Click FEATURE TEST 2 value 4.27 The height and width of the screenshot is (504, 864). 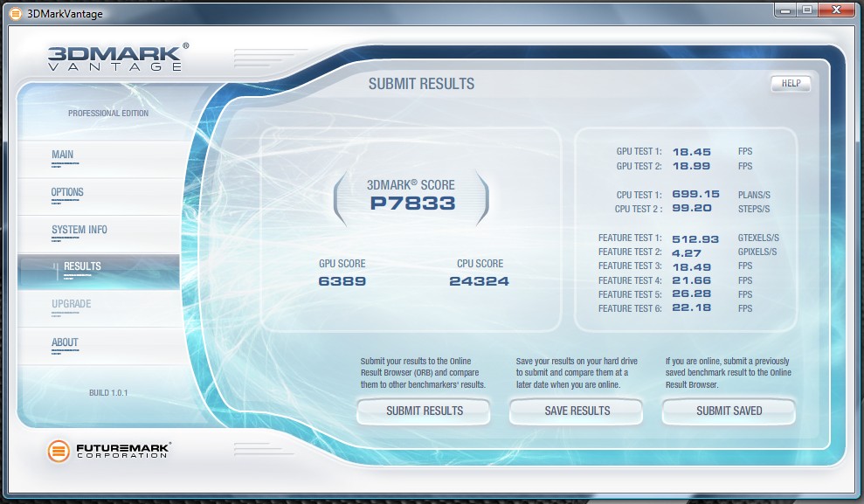tap(687, 253)
